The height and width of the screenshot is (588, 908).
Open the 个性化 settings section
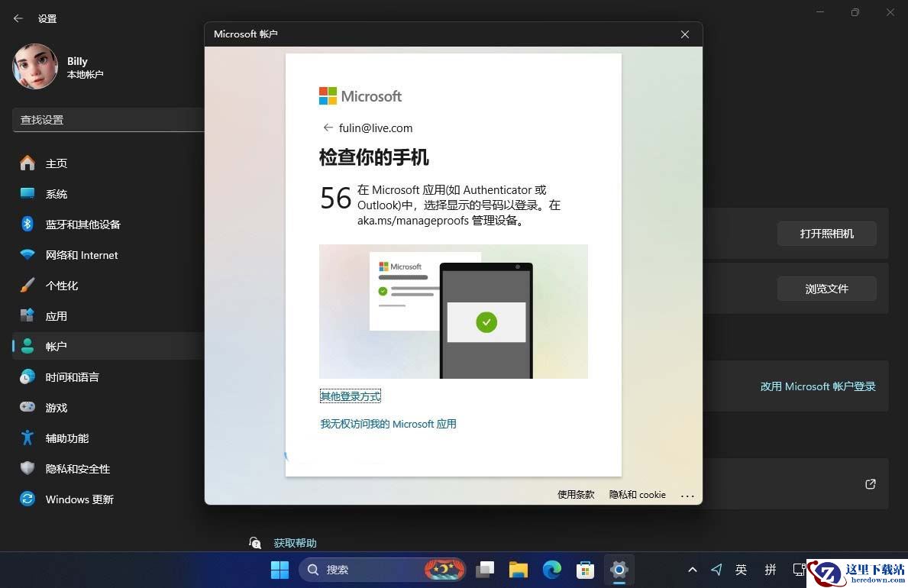108,286
